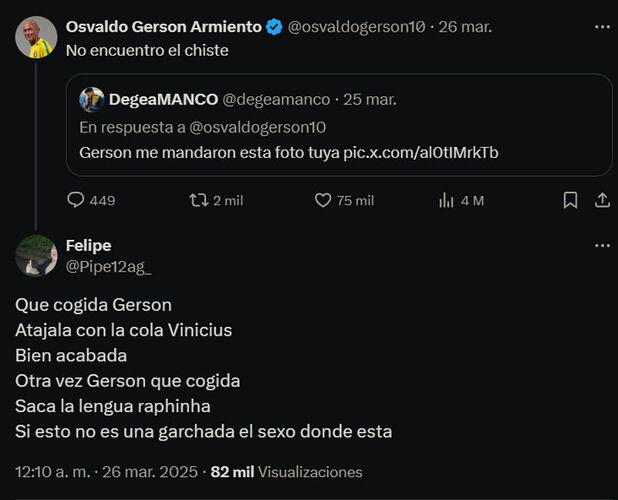Open Felipe's profile picture
The height and width of the screenshot is (500, 618).
pyautogui.click(x=36, y=256)
